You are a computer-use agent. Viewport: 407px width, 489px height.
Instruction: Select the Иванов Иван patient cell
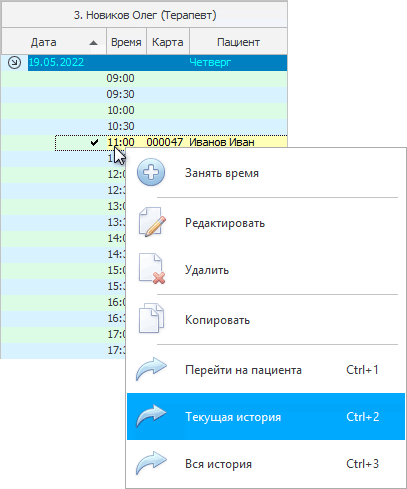(222, 143)
